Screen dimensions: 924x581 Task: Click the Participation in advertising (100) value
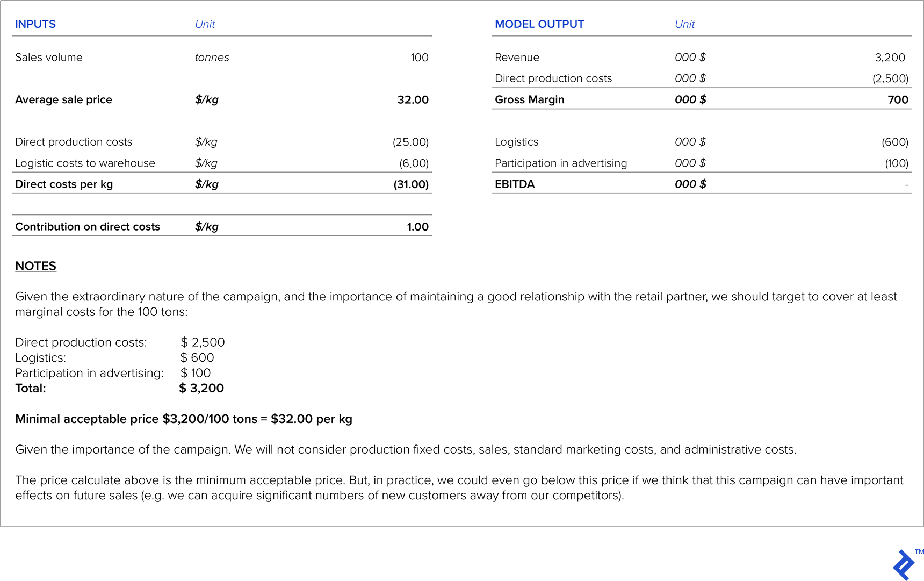point(896,163)
